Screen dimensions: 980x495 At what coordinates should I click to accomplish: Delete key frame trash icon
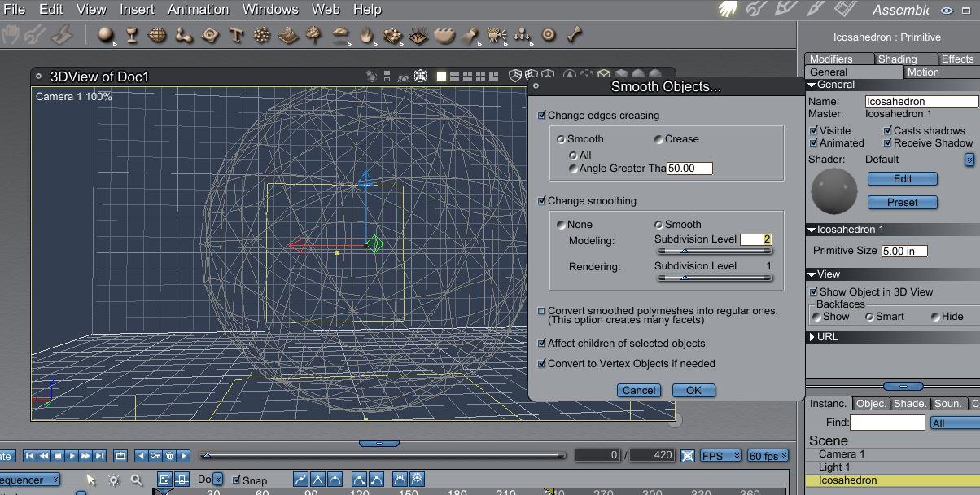click(169, 456)
